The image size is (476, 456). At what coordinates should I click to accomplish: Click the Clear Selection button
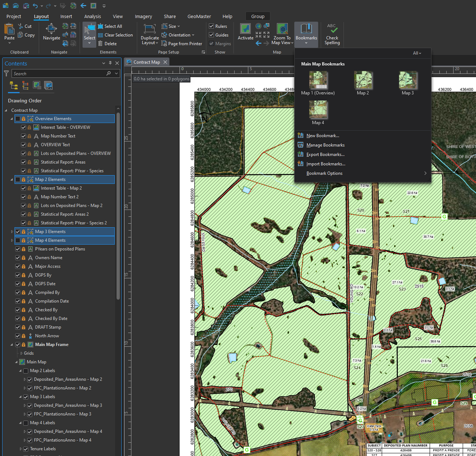[x=118, y=35]
